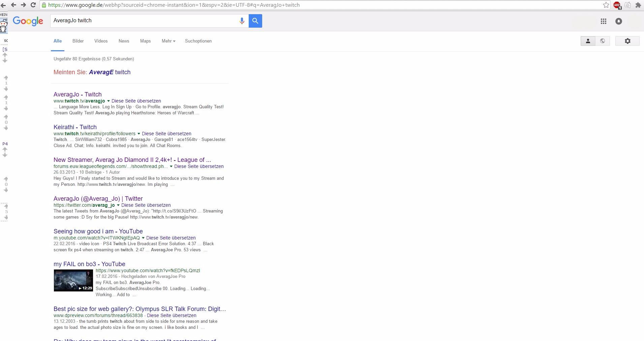
Task: Click the browser forward arrow
Action: (23, 5)
